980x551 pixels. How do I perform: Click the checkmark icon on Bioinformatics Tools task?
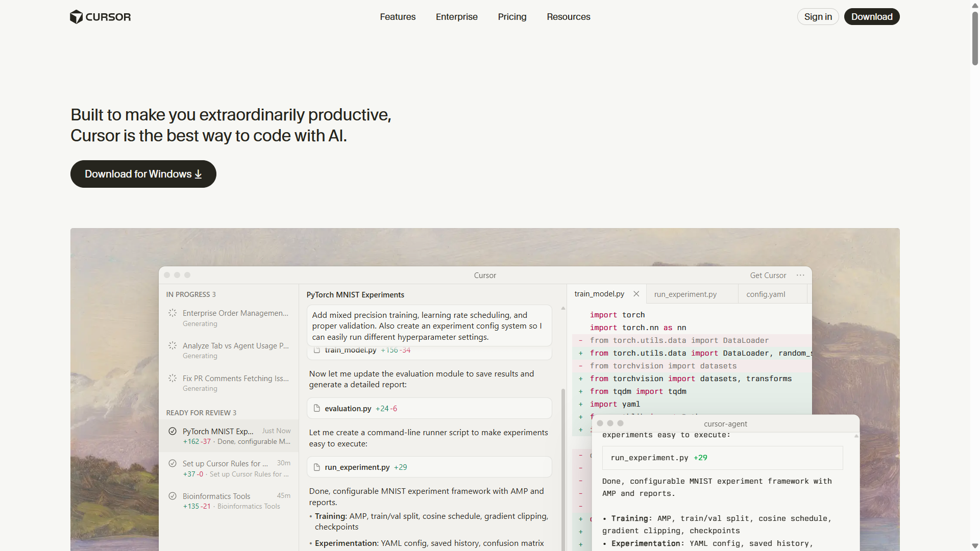click(172, 496)
